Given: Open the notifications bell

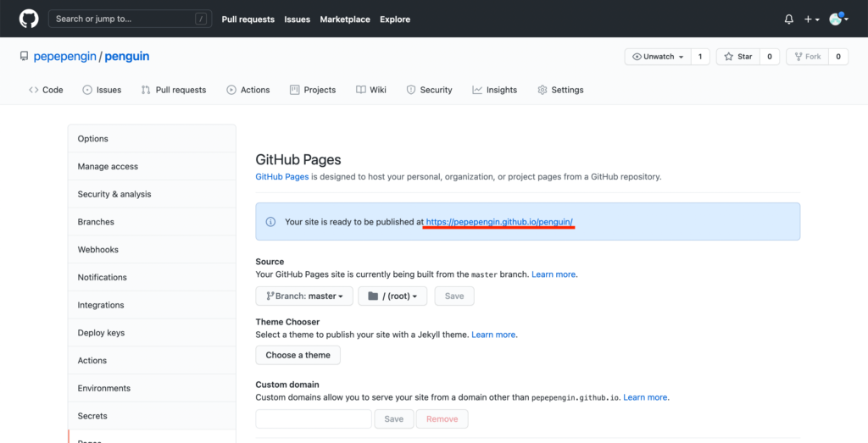Looking at the screenshot, I should 789,19.
